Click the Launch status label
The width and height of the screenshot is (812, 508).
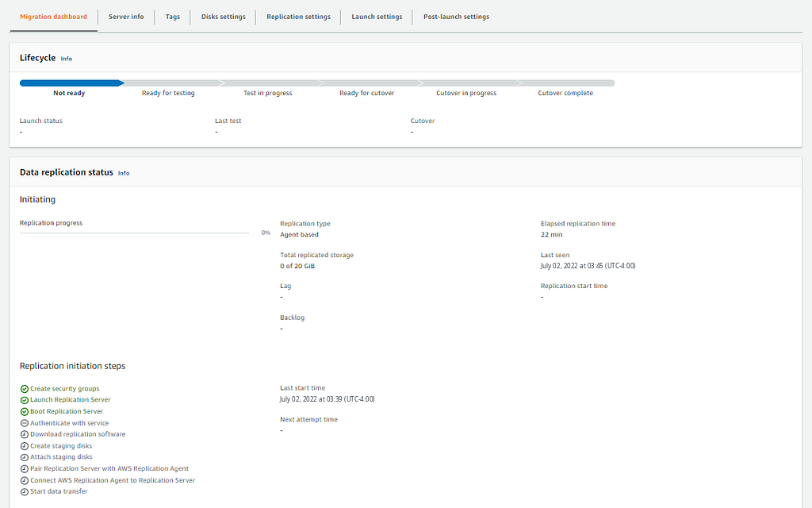tap(41, 121)
